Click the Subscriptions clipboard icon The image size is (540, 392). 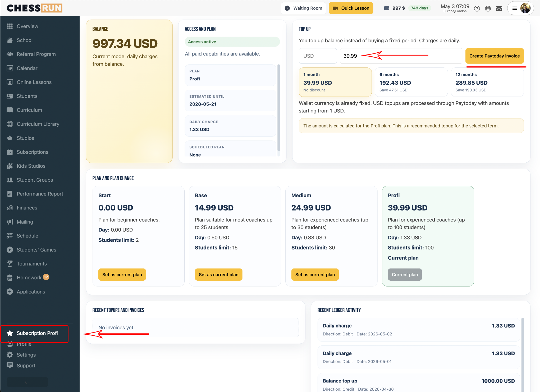coord(10,152)
